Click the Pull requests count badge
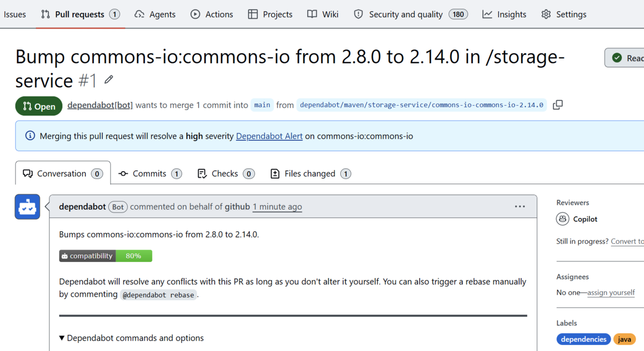 click(x=114, y=14)
